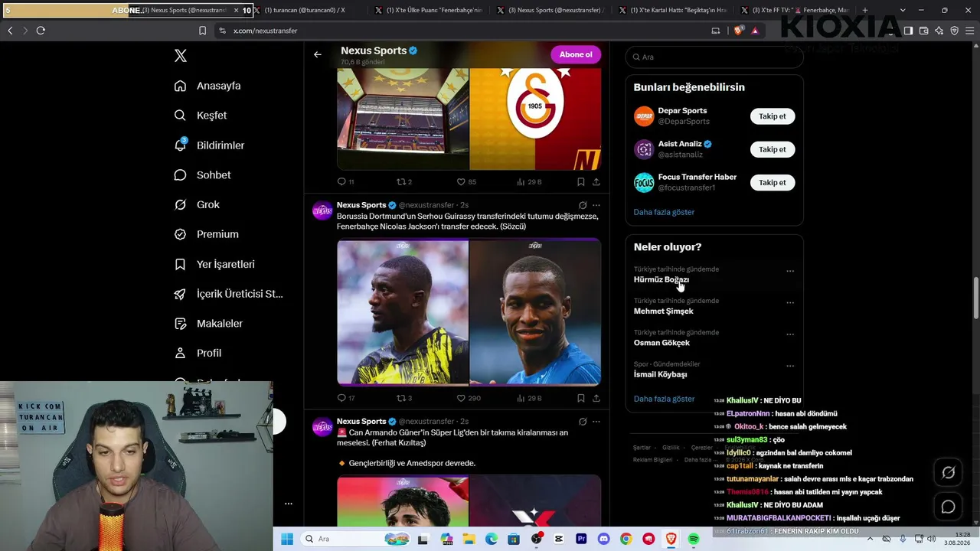
Task: Follow Depar Sports with Takip et
Action: click(773, 116)
